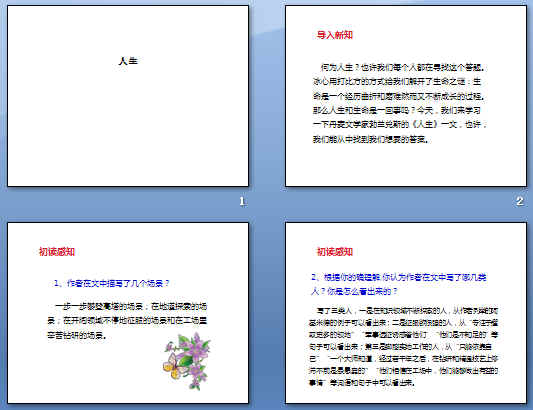Image resolution: width=533 pixels, height=410 pixels.
Task: Click the slide number 2 label
Action: (520, 201)
